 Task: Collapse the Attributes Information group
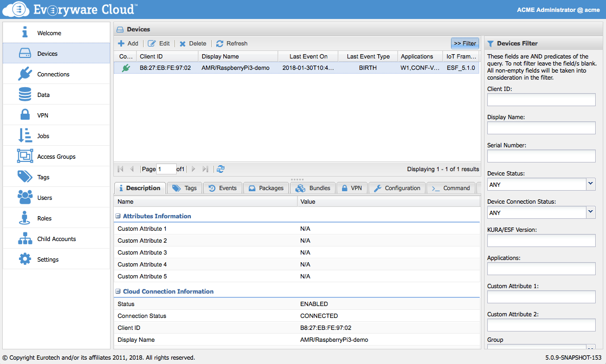pyautogui.click(x=118, y=216)
